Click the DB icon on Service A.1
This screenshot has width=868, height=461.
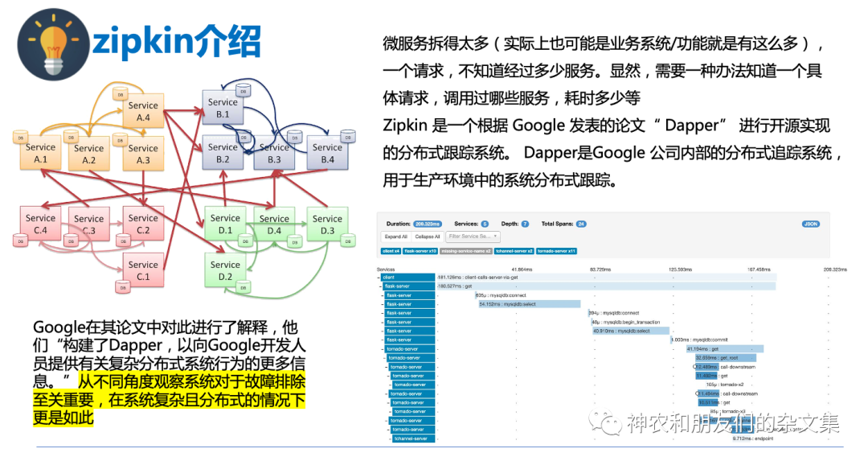tap(20, 137)
